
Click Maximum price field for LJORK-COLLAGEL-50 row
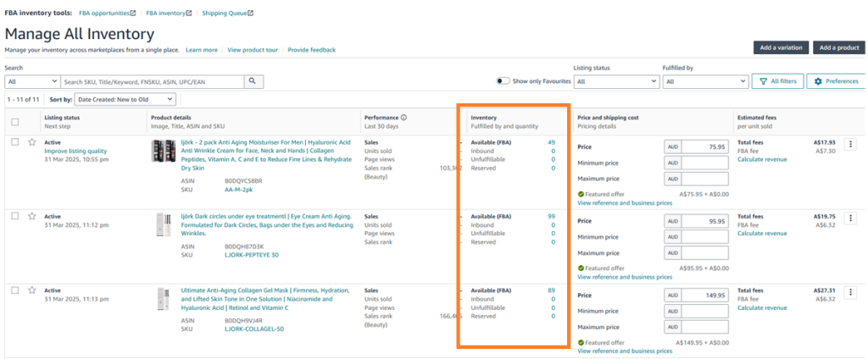(x=704, y=327)
